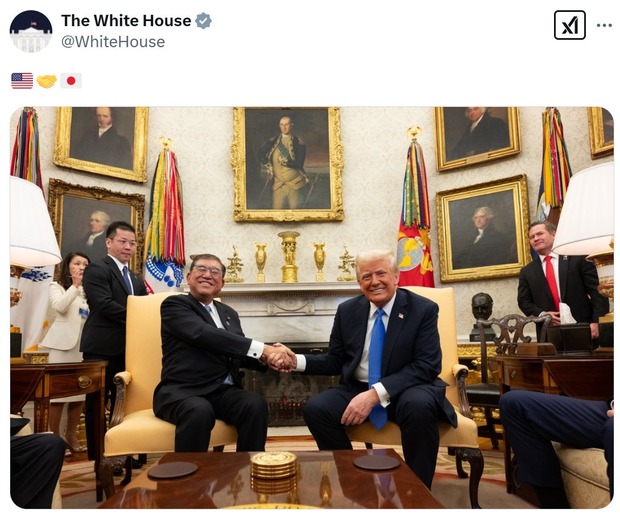This screenshot has width=620, height=518.
Task: Open The White House display name link
Action: (126, 21)
